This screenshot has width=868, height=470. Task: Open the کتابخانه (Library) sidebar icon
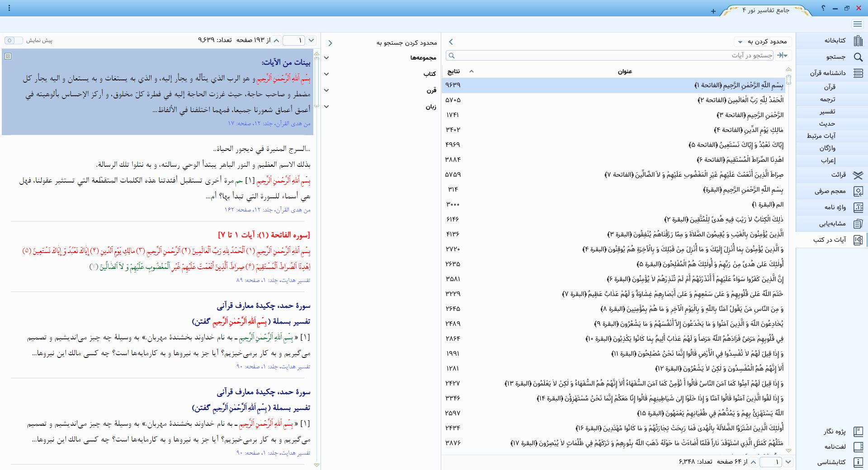click(x=858, y=41)
